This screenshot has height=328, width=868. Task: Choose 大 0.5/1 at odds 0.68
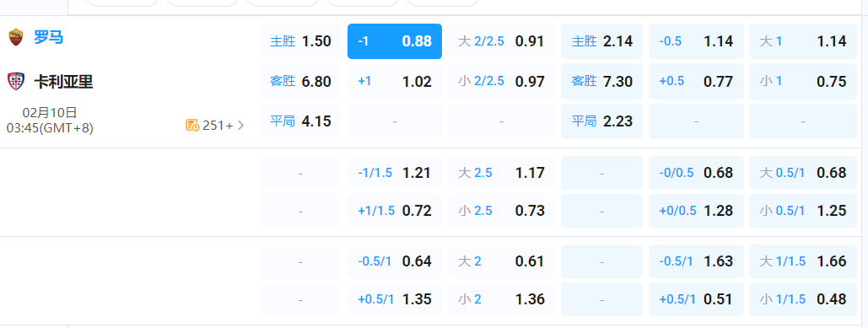tap(803, 173)
